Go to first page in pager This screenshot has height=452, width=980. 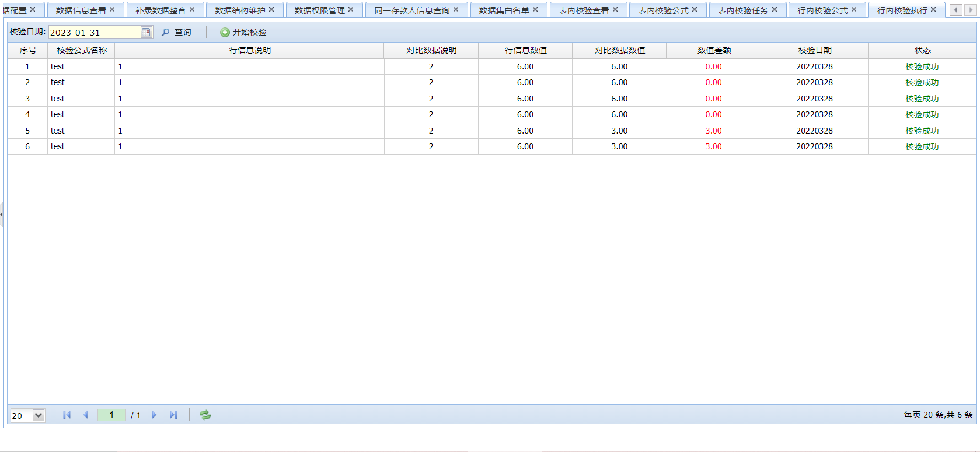click(67, 415)
